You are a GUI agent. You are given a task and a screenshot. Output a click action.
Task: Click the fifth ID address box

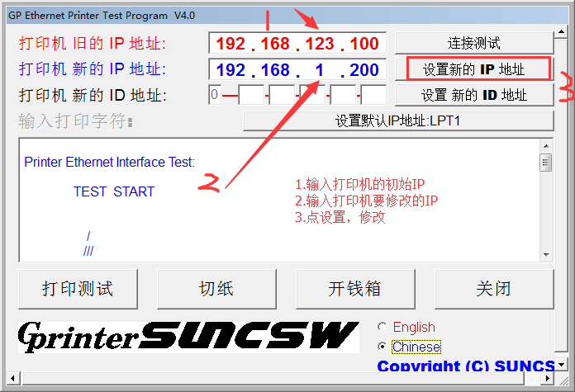343,95
